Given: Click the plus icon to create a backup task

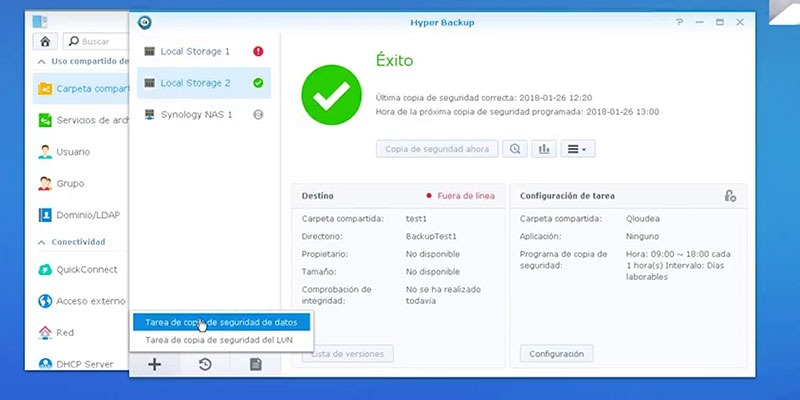Looking at the screenshot, I should point(154,364).
